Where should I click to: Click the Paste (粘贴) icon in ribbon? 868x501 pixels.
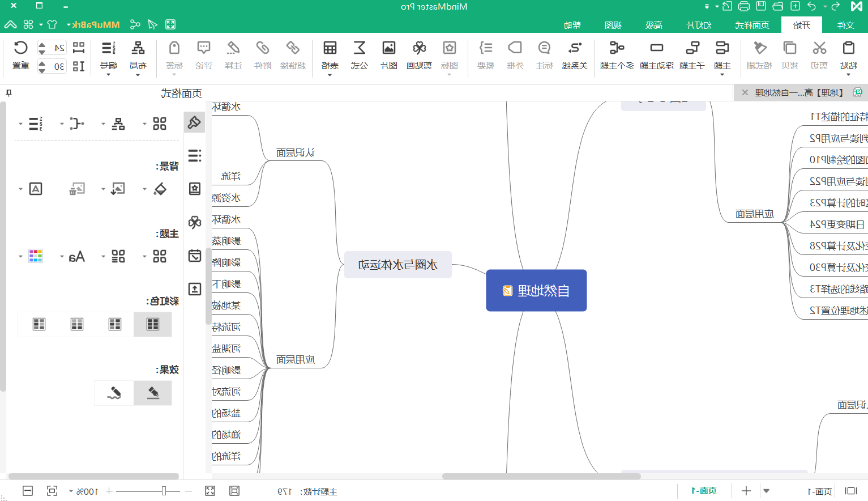point(848,48)
